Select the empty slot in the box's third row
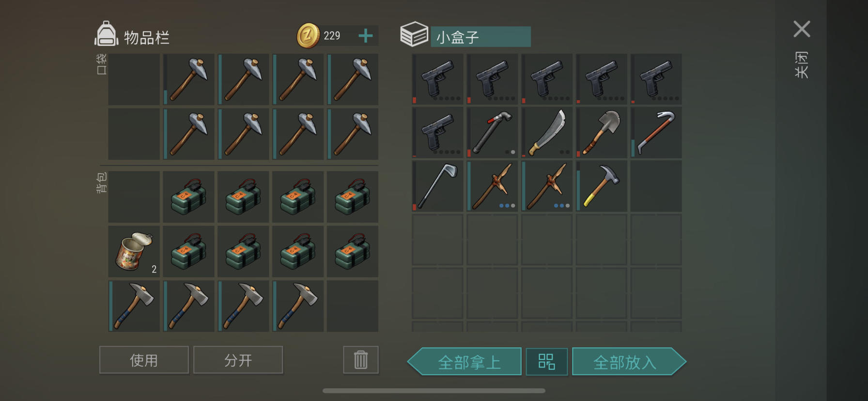 tap(656, 186)
